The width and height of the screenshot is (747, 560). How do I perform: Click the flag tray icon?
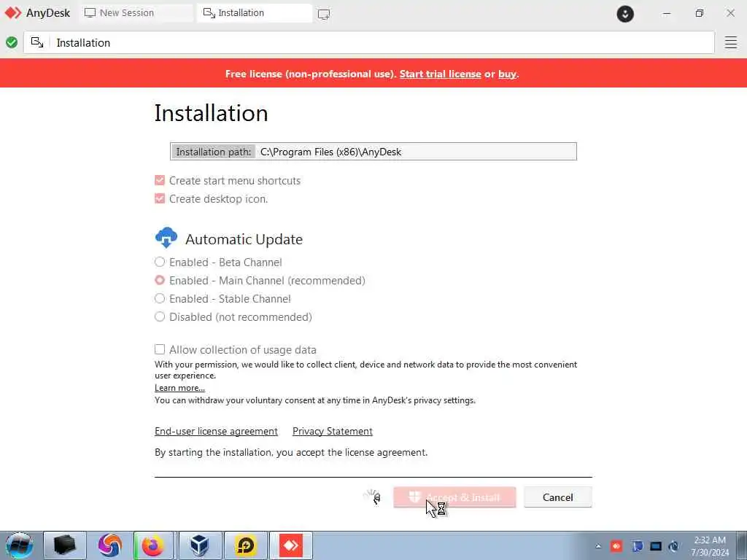[x=637, y=546]
